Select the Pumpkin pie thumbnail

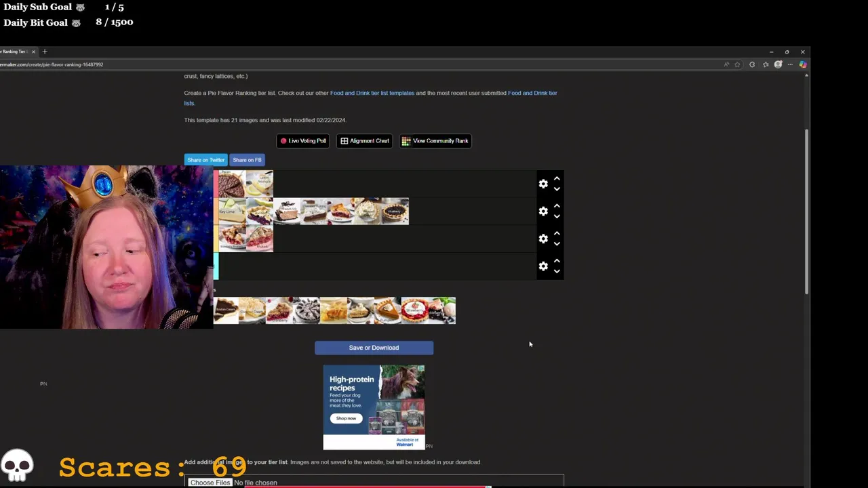point(388,310)
